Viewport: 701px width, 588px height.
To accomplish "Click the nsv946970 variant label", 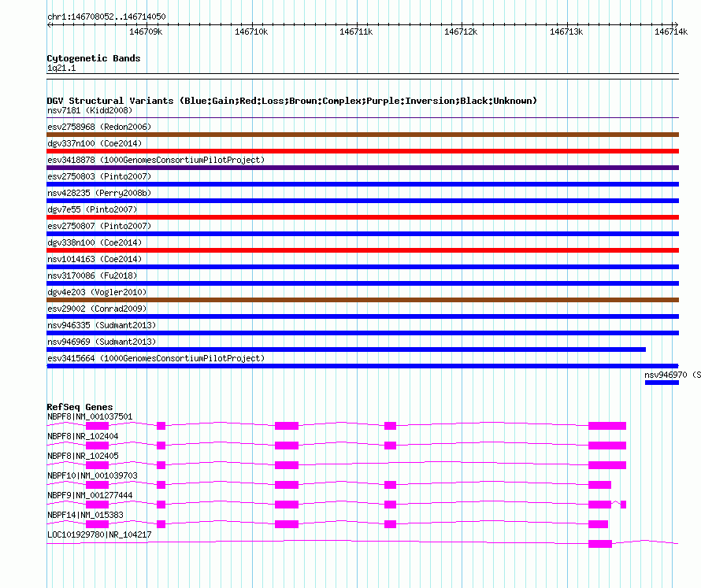I will click(x=673, y=375).
